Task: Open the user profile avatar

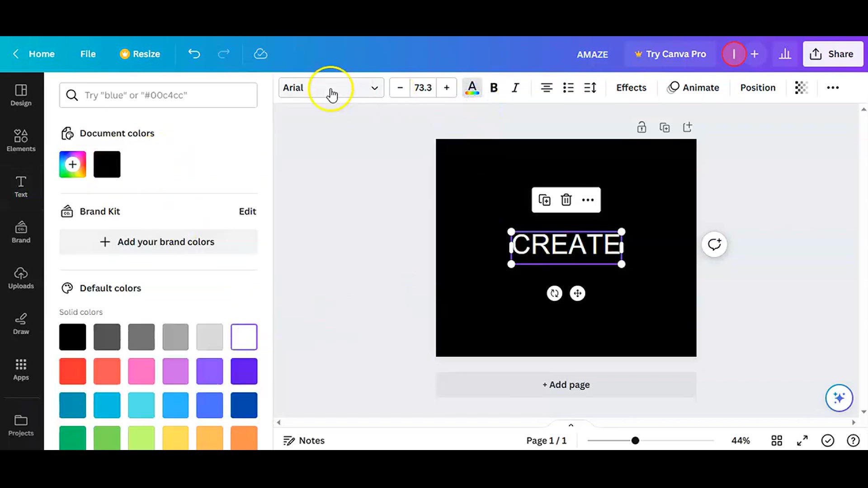Action: point(734,54)
